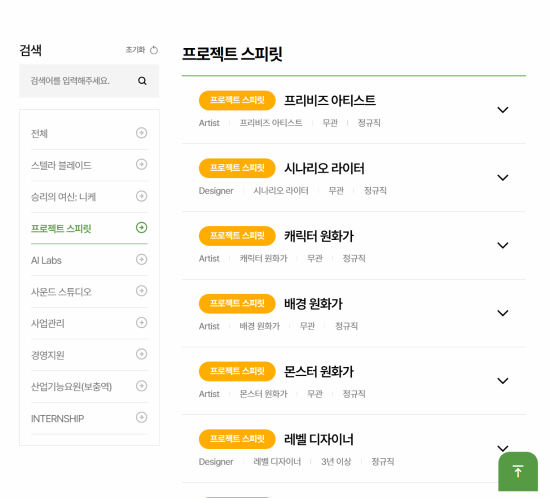Focus the 검색어를 입력해주세요 search field

coord(81,81)
